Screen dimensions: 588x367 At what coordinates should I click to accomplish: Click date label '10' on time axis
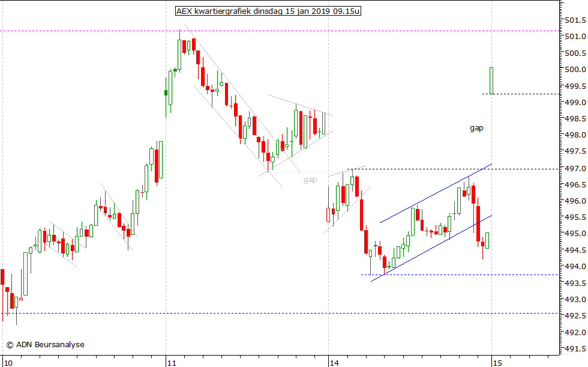pyautogui.click(x=8, y=363)
